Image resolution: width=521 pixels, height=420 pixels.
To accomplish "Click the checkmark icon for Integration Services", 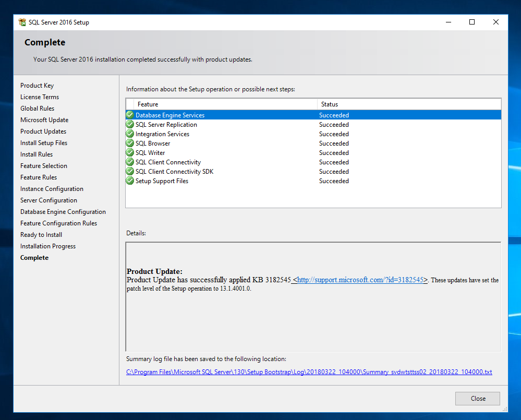I will pos(129,134).
